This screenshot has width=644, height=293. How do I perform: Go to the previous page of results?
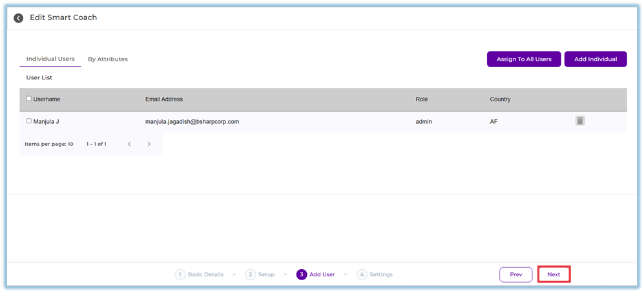[x=129, y=144]
